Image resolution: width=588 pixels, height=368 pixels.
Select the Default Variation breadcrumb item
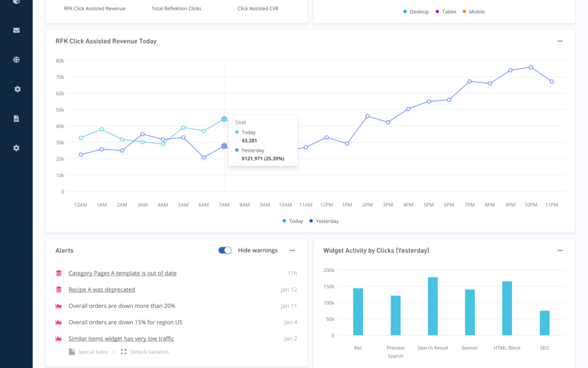[x=149, y=352]
